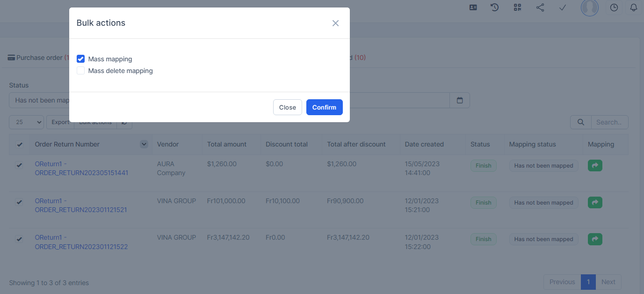Click mapping arrow for ORDER_RETURN202301121522
This screenshot has height=294, width=644.
tap(595, 239)
